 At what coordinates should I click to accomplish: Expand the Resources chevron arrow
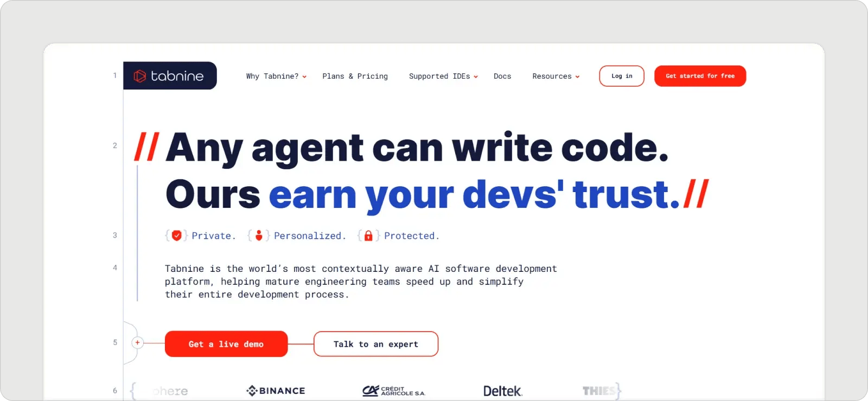[577, 77]
